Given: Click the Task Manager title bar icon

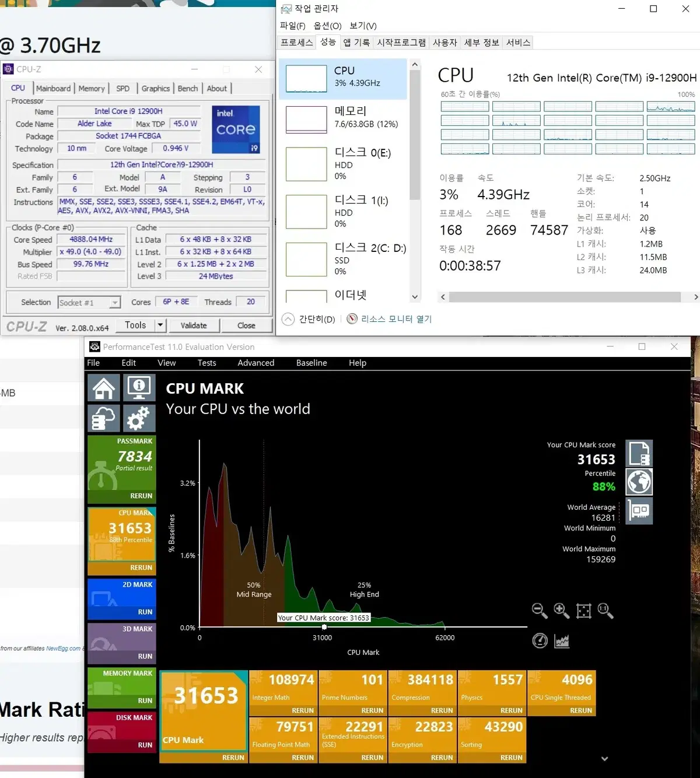Looking at the screenshot, I should click(286, 9).
